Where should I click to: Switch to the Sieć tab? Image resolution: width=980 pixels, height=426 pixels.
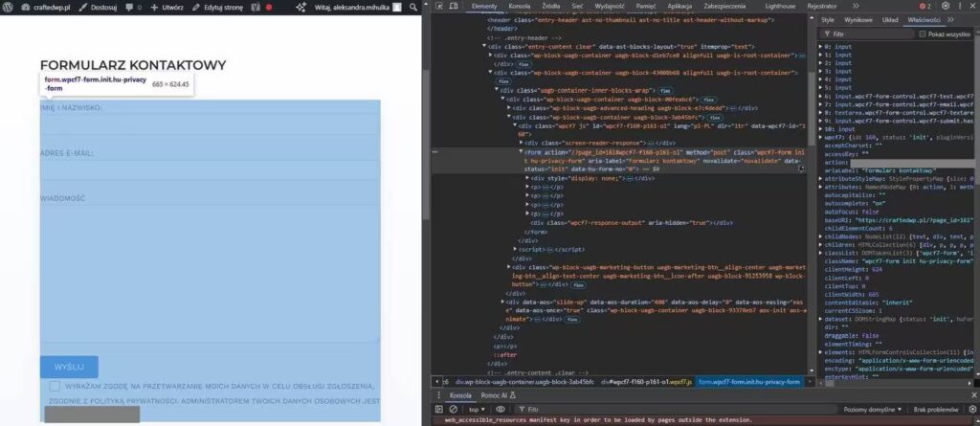577,6
